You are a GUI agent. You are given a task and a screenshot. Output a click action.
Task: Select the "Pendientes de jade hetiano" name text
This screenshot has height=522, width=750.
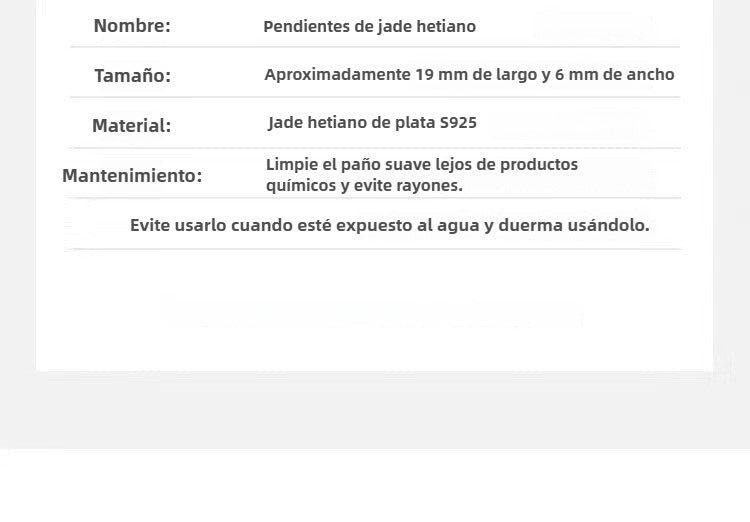[x=369, y=27]
